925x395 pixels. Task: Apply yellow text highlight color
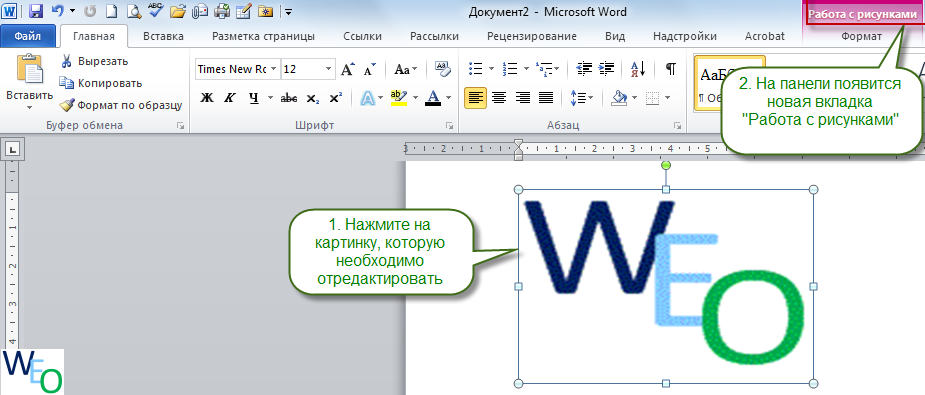point(399,97)
